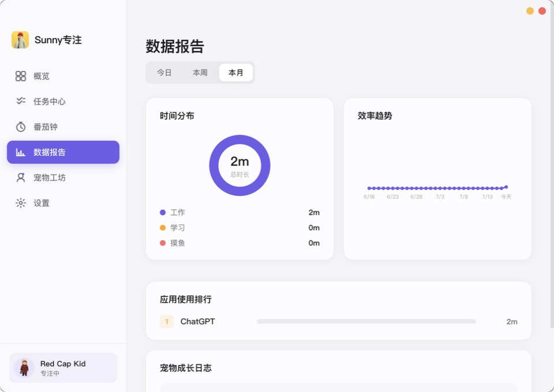The width and height of the screenshot is (554, 392).
Task: Click the Red Cap Kid status card
Action: pos(63,368)
